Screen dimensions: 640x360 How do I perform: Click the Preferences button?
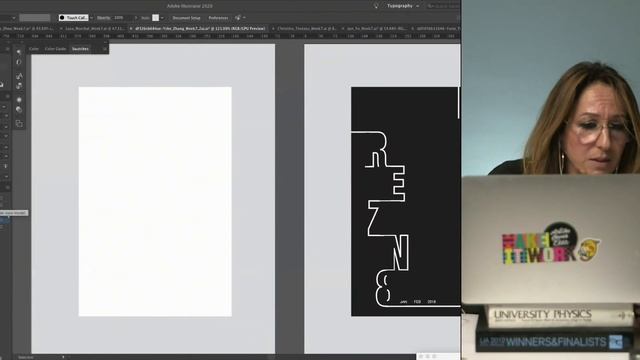(218, 18)
